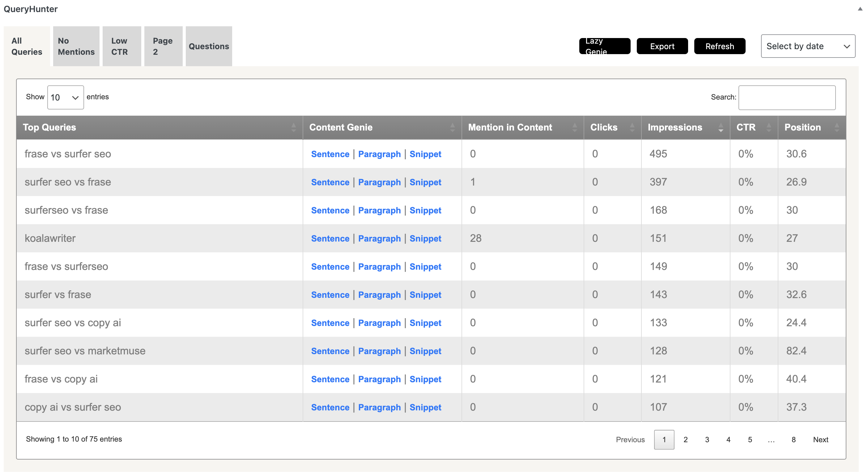Click the 40.4 position value

(x=796, y=379)
